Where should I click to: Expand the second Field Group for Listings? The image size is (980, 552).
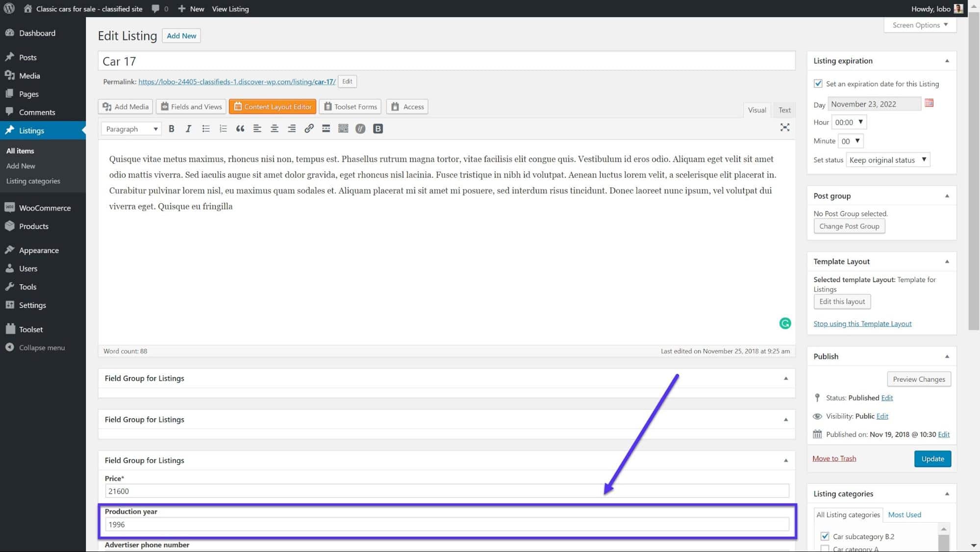(785, 419)
